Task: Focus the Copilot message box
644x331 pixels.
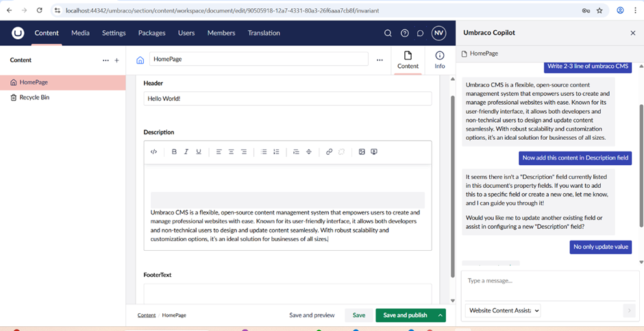Action: (550, 286)
